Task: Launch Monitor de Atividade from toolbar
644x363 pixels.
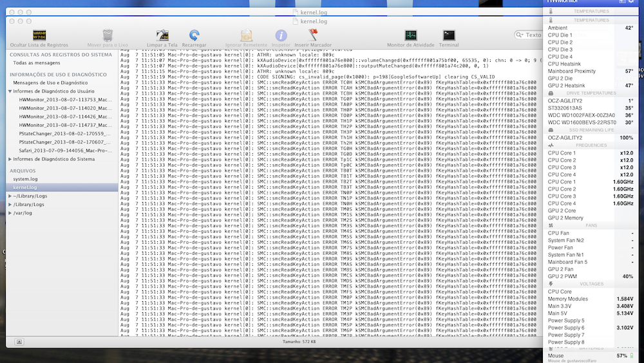Action: [x=410, y=35]
